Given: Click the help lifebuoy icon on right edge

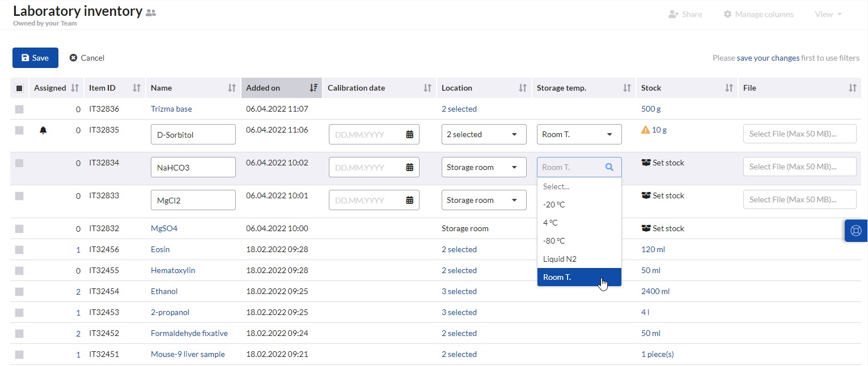Looking at the screenshot, I should [x=856, y=231].
